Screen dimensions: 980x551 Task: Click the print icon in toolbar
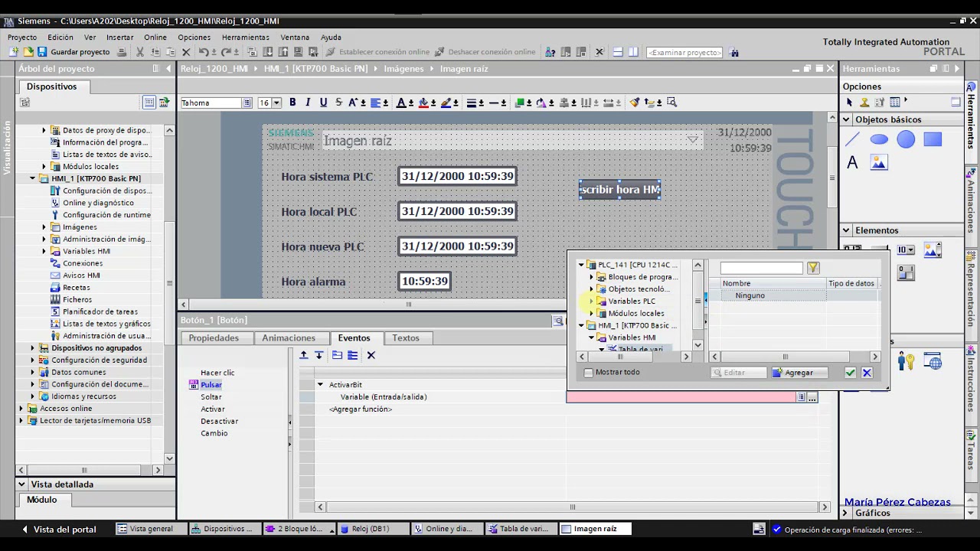[x=121, y=52]
